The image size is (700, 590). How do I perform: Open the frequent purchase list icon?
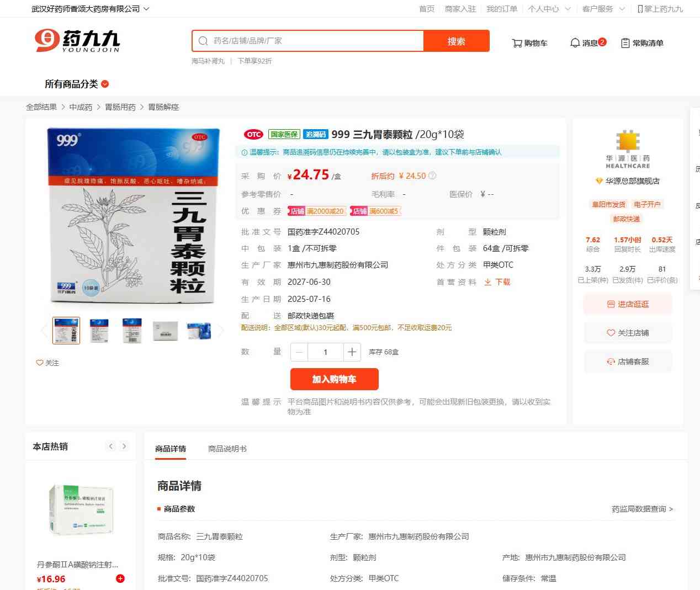pos(625,43)
